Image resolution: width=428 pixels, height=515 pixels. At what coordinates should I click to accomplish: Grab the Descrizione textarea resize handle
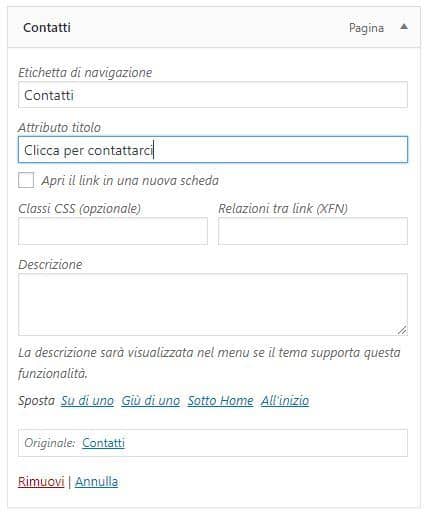pos(402,330)
